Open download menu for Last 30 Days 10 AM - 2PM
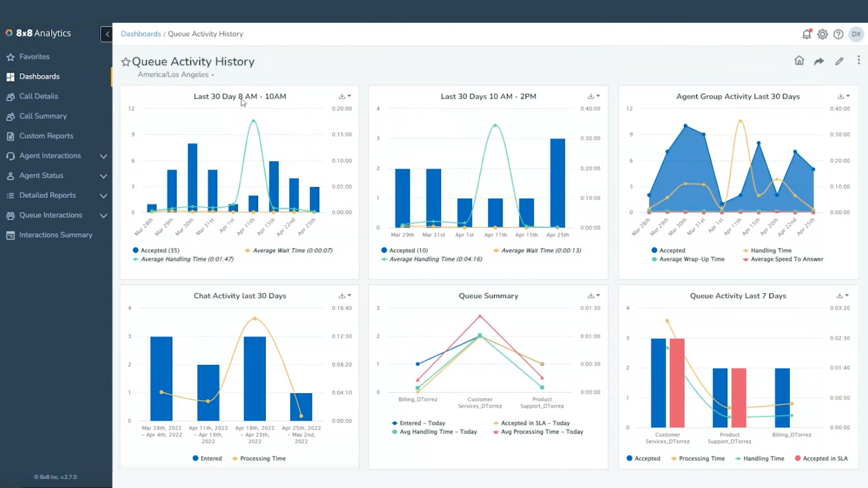The image size is (868, 488). click(594, 96)
